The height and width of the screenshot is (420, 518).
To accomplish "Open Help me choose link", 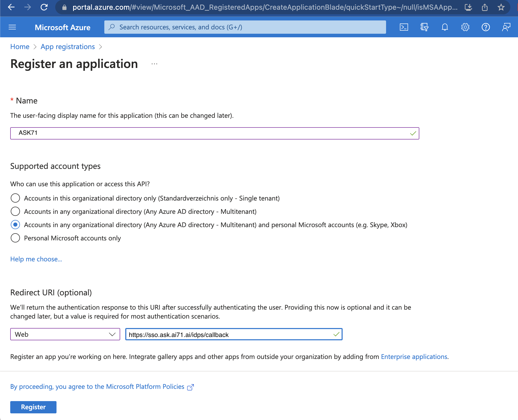I will click(x=36, y=259).
